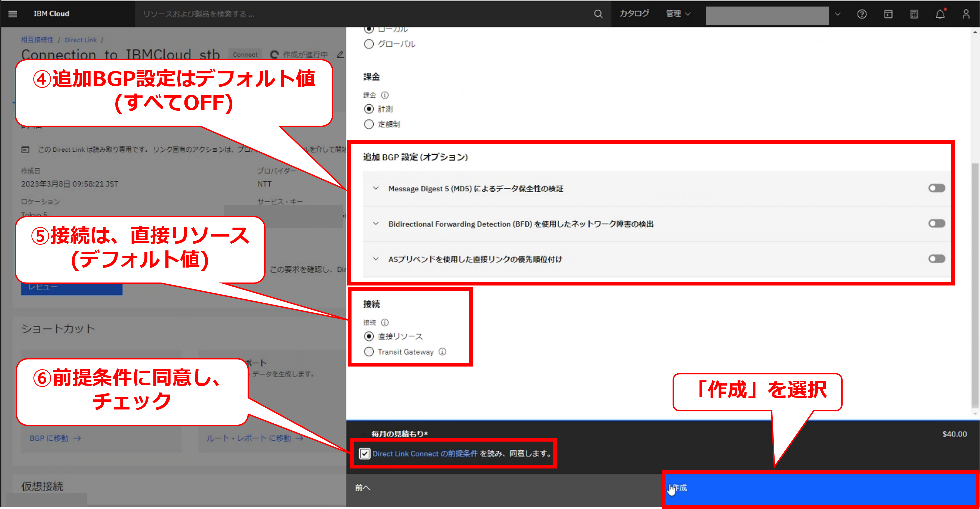Open the cost estimator calculator icon
980x509 pixels.
(x=914, y=14)
